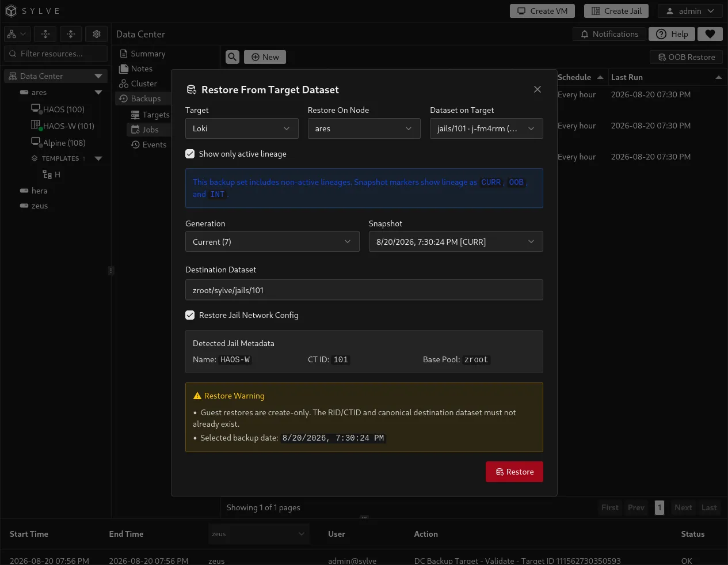Open the Notifications button
The height and width of the screenshot is (565, 728).
(609, 34)
